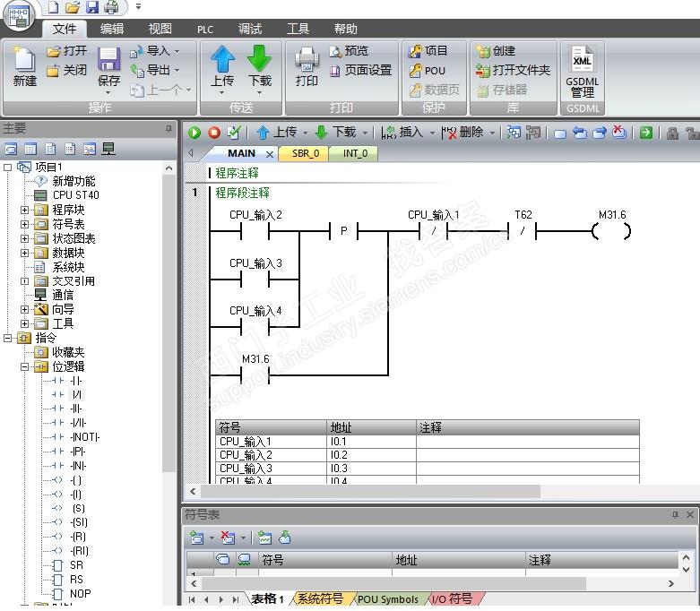Click the green Run PLC button

point(194,133)
